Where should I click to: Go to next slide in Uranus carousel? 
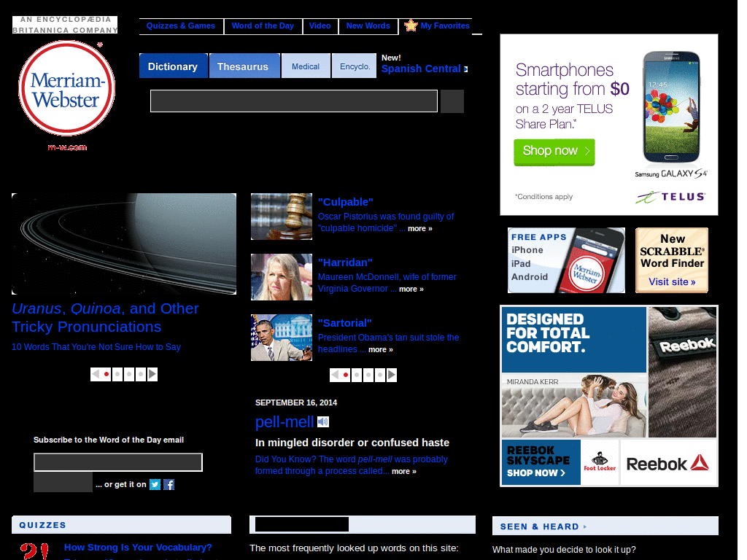pyautogui.click(x=152, y=374)
